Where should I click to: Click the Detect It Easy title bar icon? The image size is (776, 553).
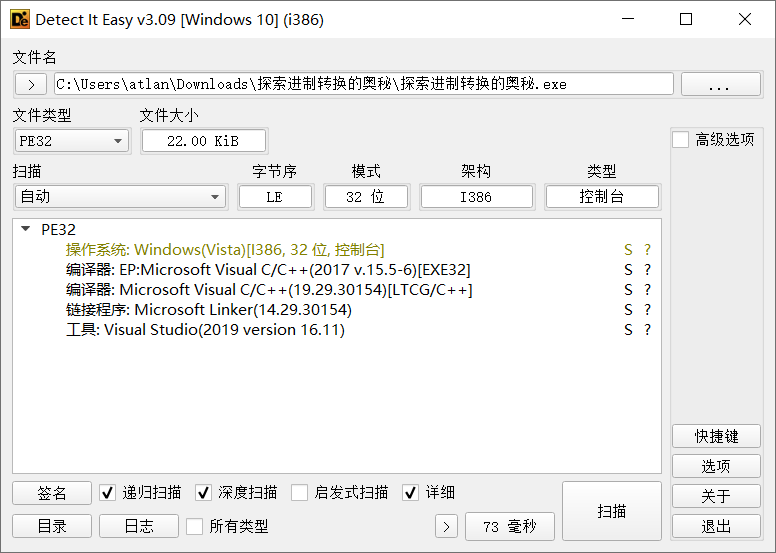[20, 19]
